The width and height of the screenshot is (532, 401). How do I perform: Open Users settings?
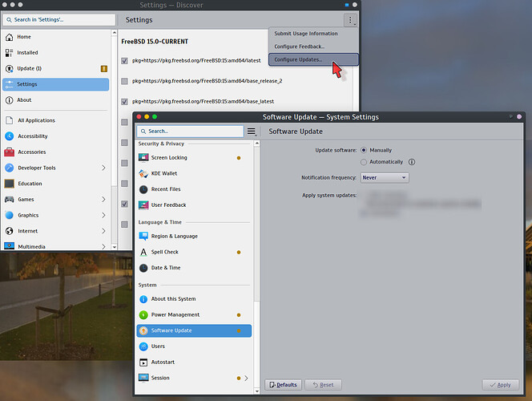(194, 346)
